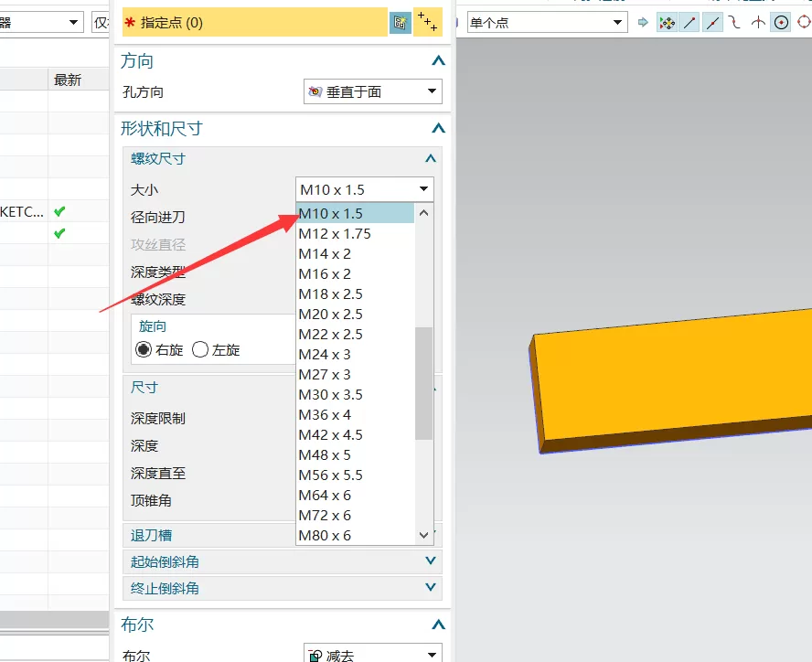
Task: Choose M27 x 3 from the list
Action: click(355, 375)
